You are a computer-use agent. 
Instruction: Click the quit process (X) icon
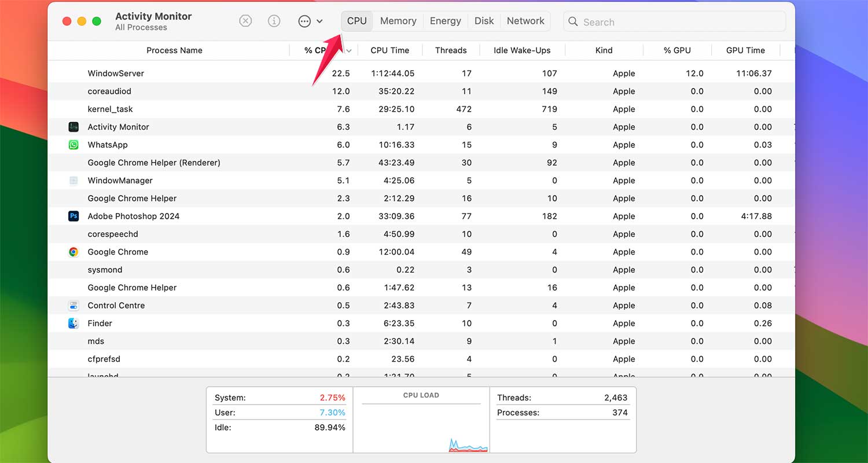point(245,21)
